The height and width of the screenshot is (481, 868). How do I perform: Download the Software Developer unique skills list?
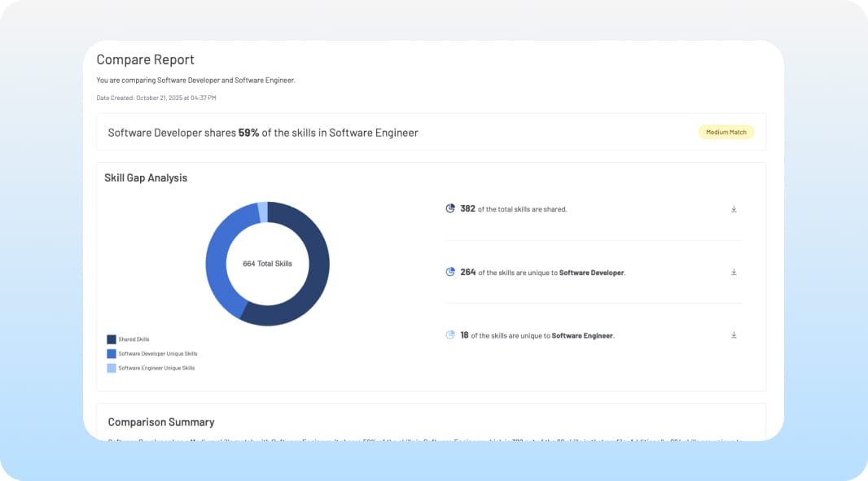coord(734,272)
